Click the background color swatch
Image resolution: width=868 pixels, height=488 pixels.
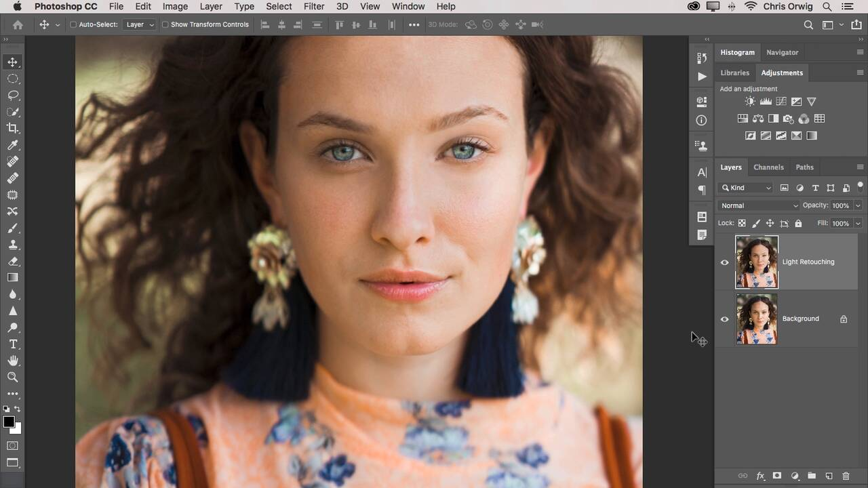coord(17,430)
